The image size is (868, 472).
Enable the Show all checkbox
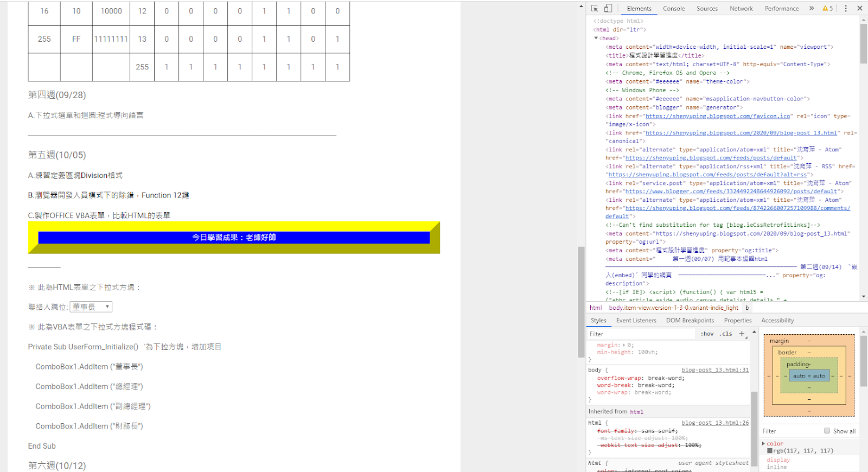tap(827, 431)
